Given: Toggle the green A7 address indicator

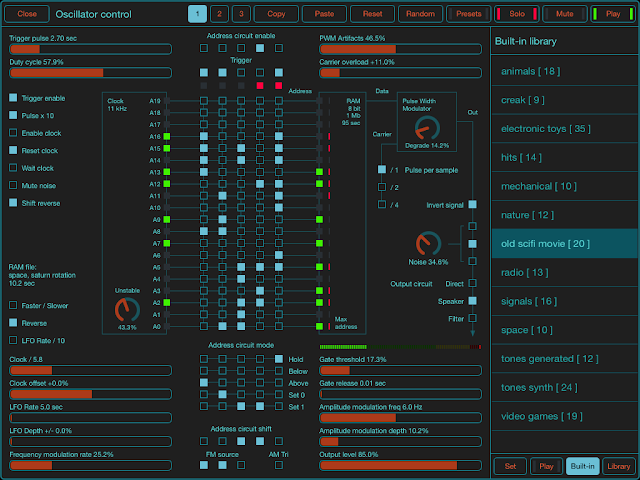Looking at the screenshot, I should point(167,243).
